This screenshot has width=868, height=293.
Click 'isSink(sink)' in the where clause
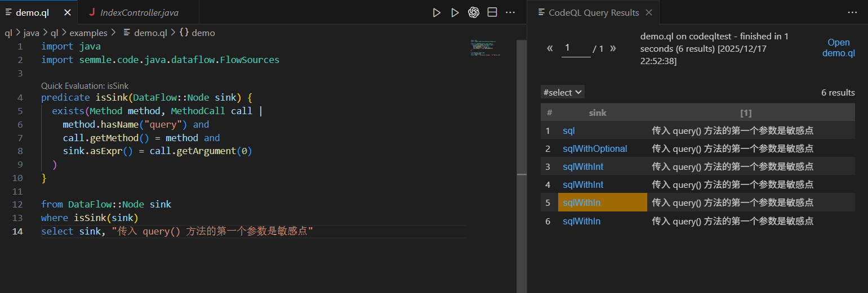click(106, 218)
